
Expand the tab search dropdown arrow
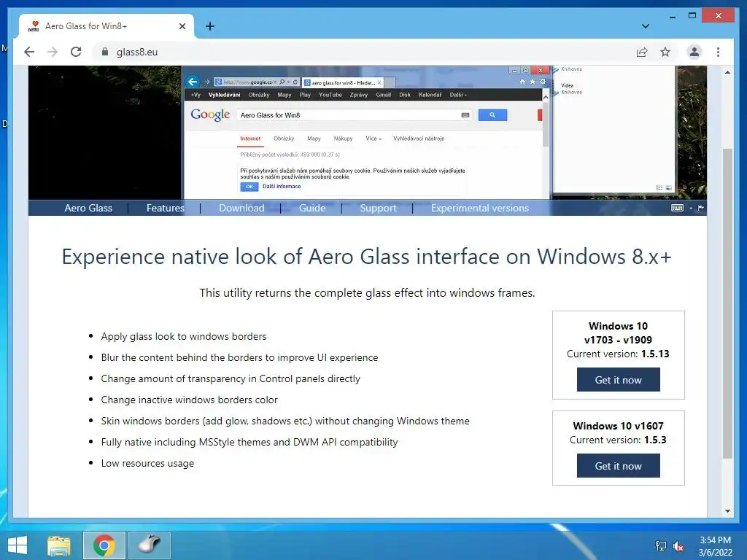click(645, 26)
